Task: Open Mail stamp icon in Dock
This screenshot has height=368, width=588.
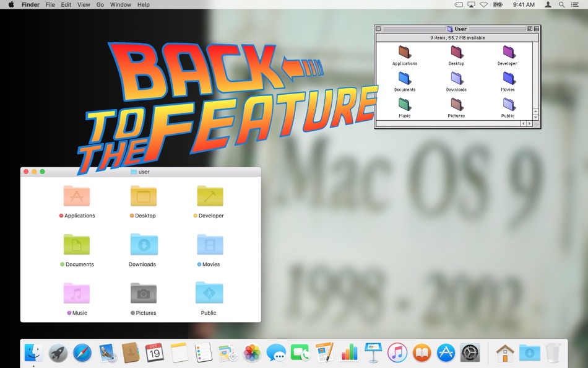Action: point(106,353)
